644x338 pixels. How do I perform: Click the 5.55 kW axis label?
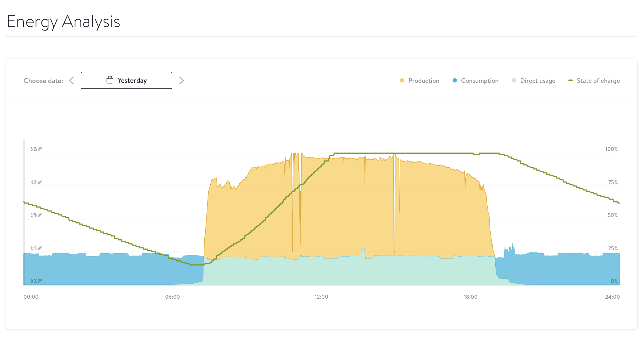point(36,149)
